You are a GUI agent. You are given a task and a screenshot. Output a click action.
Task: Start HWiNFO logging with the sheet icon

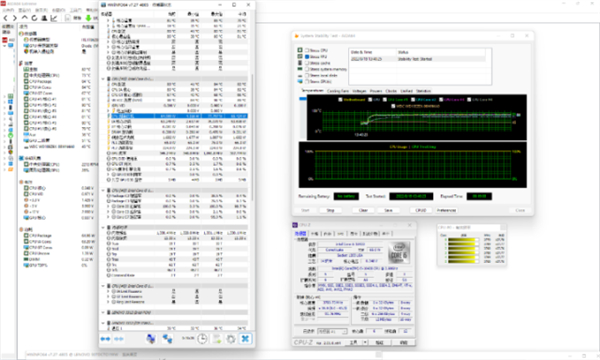[217, 339]
